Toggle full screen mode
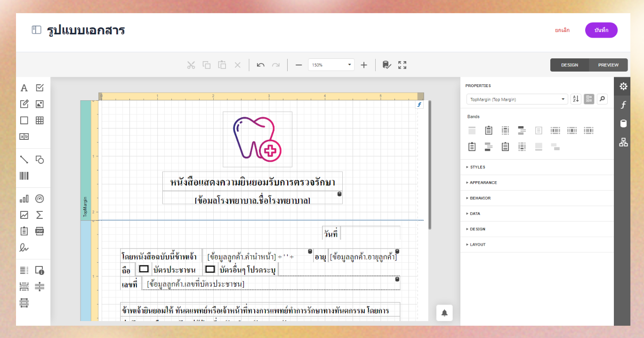Screen dimensions: 644x338 pyautogui.click(x=402, y=65)
